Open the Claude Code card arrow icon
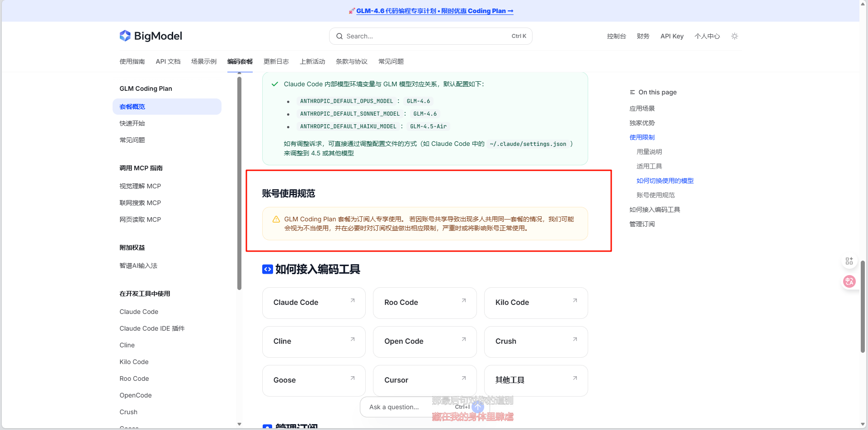Viewport: 868px width, 430px height. [x=353, y=300]
